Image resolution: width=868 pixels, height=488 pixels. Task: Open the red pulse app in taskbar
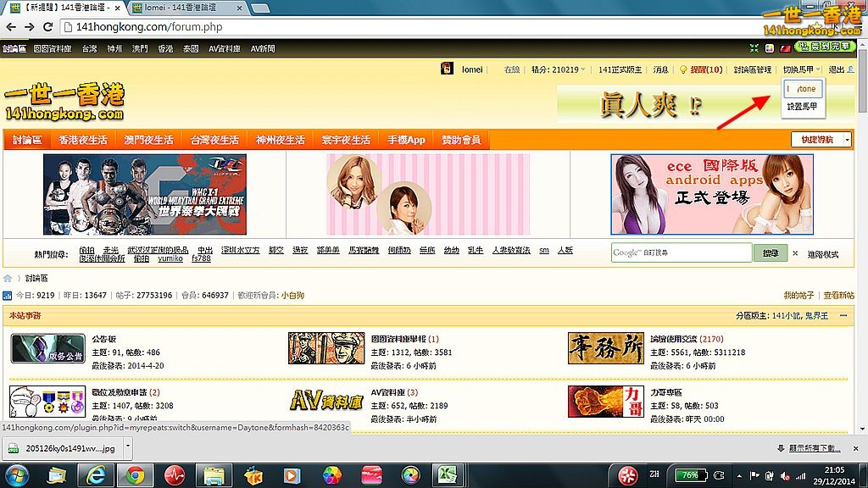pos(175,475)
